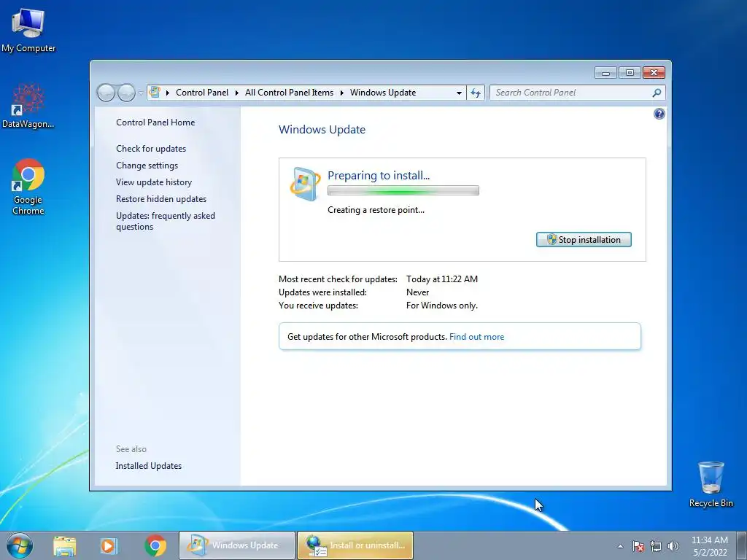Click the Today at 11:22 AM value
This screenshot has height=560, width=747.
pyautogui.click(x=441, y=279)
